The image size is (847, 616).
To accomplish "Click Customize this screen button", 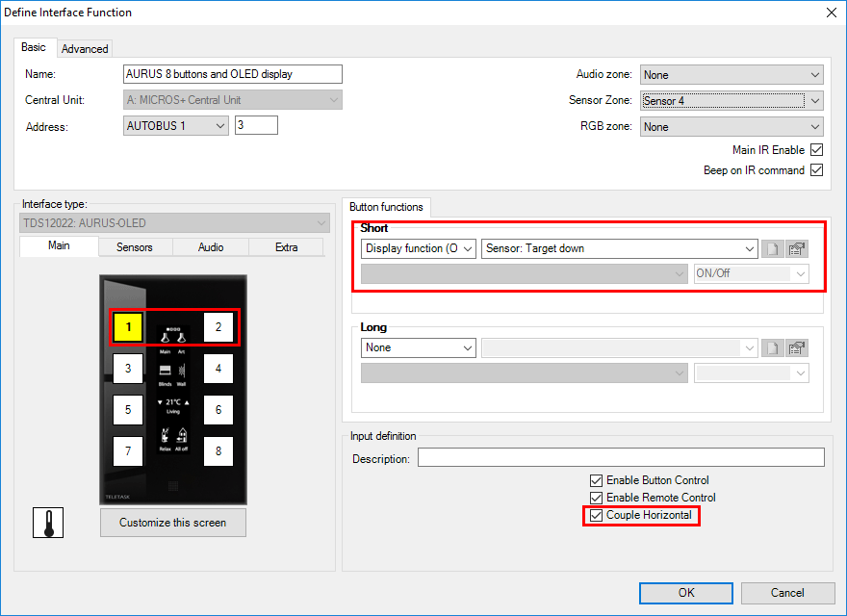I will 173,523.
